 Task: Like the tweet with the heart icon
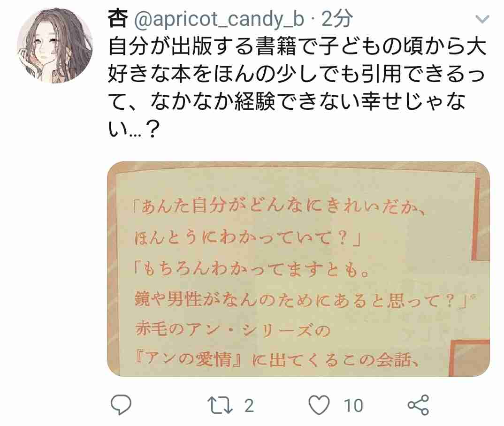(x=319, y=405)
